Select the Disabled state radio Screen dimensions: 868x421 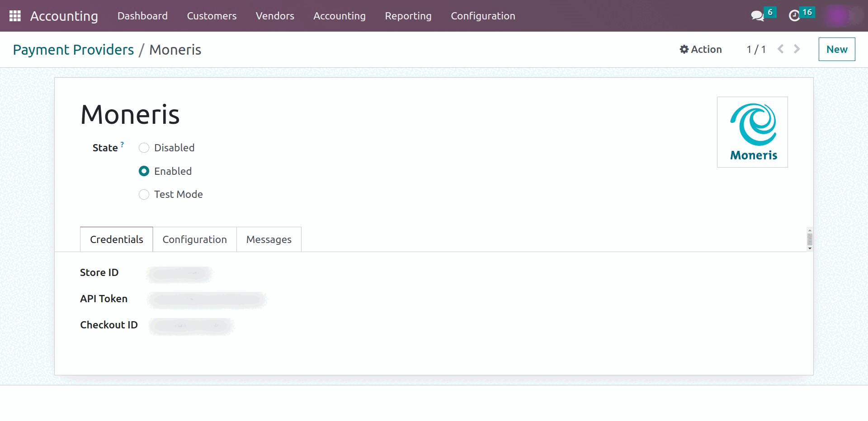[x=144, y=148]
